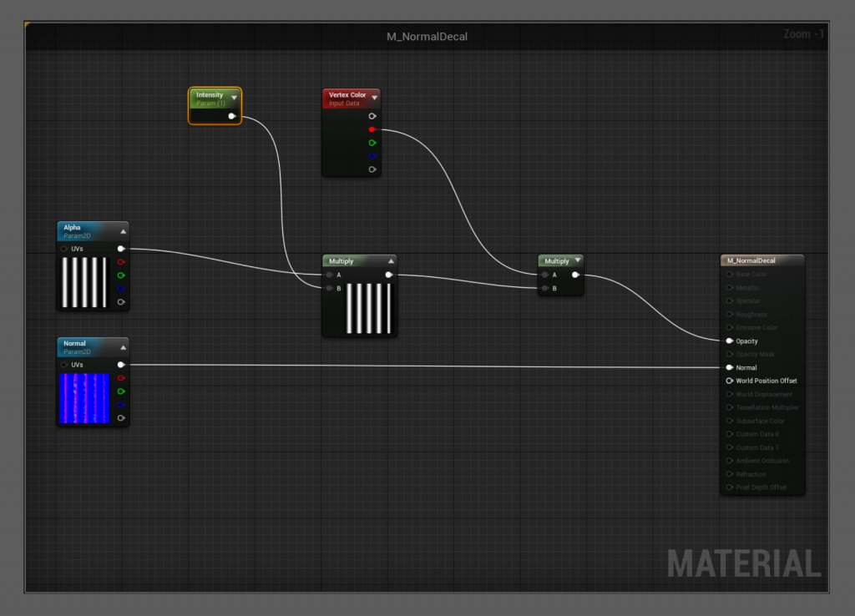Click the Normal input pin on M_NormalDecal

pyautogui.click(x=730, y=367)
